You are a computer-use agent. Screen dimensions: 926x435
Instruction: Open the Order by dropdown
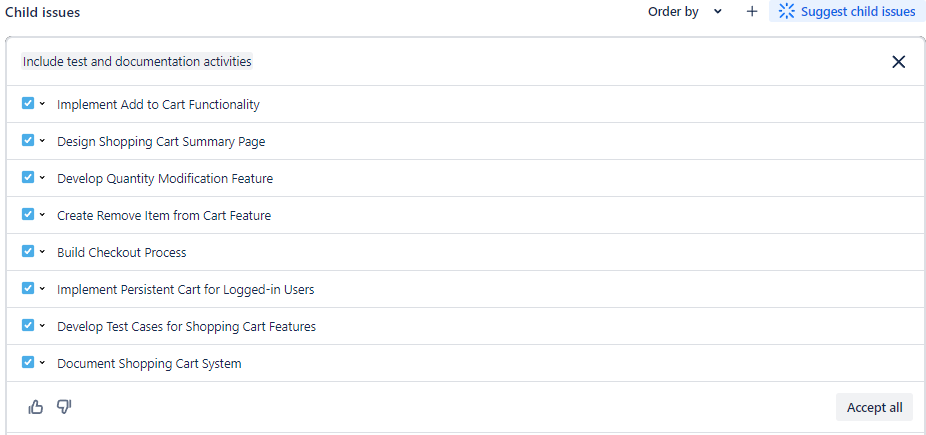point(685,12)
